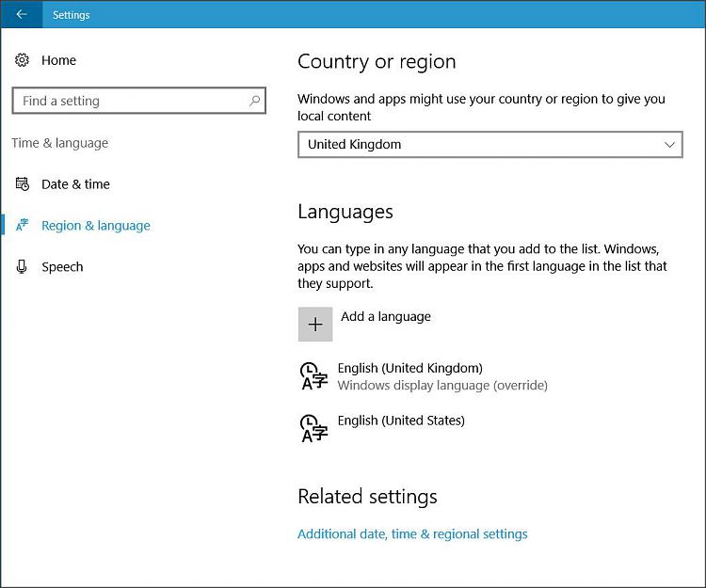Click the English (United States) language icon

tap(313, 428)
